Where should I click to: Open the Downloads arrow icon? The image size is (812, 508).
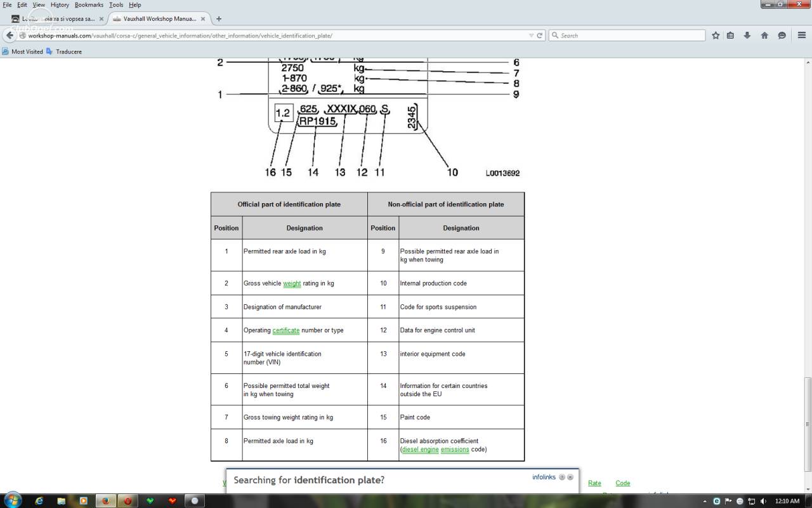tap(747, 36)
